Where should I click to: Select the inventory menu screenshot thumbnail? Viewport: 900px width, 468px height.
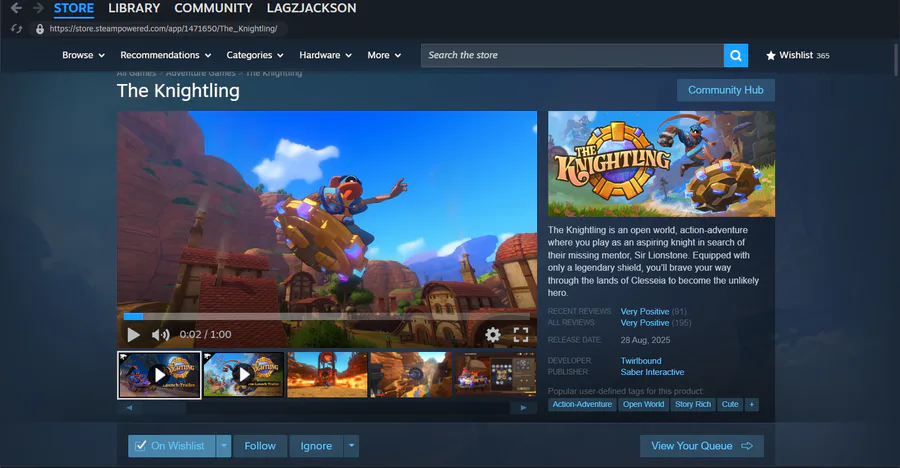coord(495,375)
